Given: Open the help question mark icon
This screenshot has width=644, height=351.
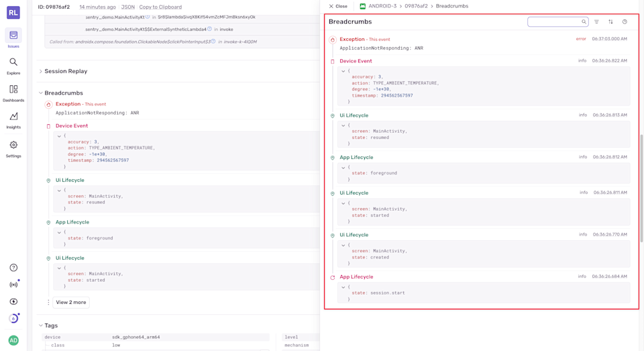Looking at the screenshot, I should pos(13,268).
